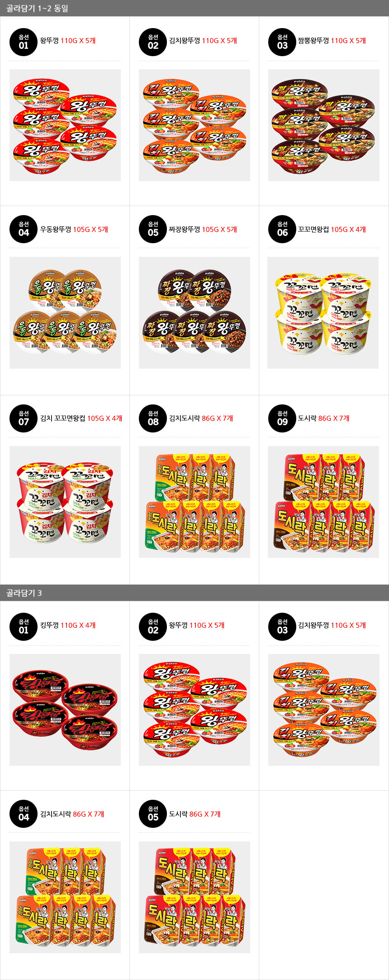
Task: Click the 김치도시락 image in 골라담기 1~2
Action: 194,502
